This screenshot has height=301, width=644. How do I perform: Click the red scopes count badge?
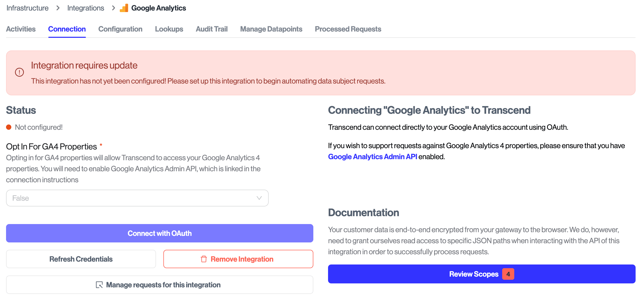508,274
